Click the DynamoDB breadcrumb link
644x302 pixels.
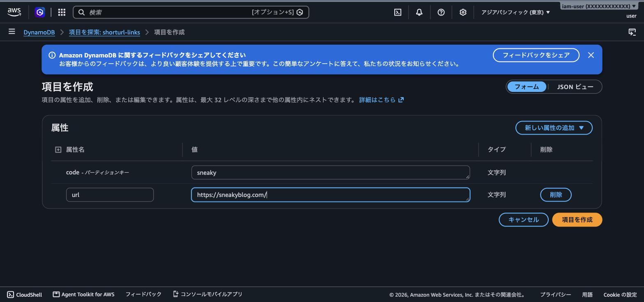click(39, 32)
